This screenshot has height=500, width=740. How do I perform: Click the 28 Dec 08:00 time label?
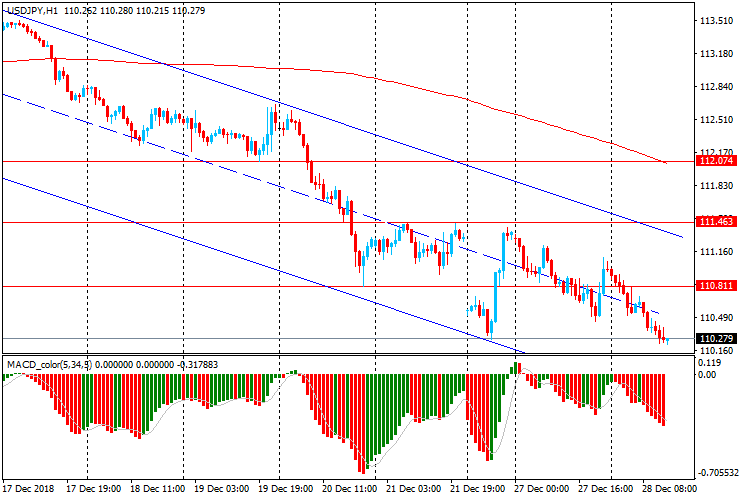coord(668,488)
